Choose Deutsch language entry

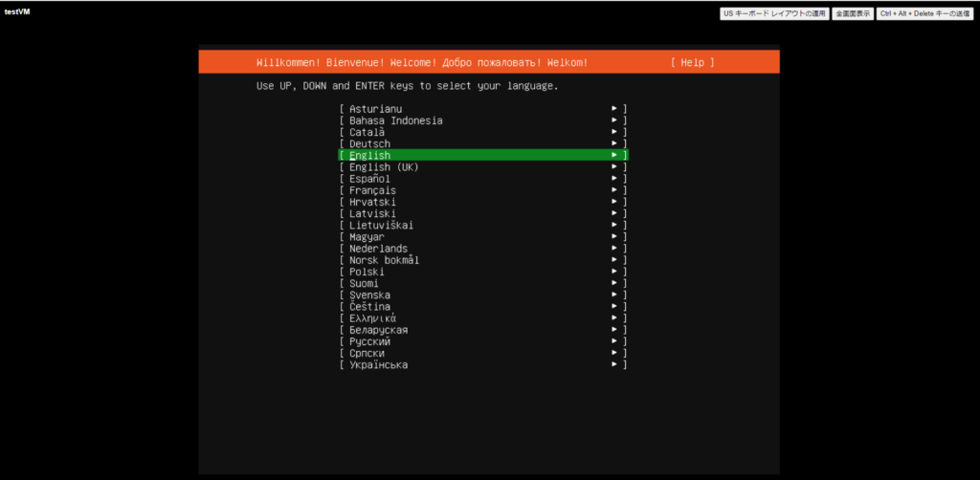[483, 143]
